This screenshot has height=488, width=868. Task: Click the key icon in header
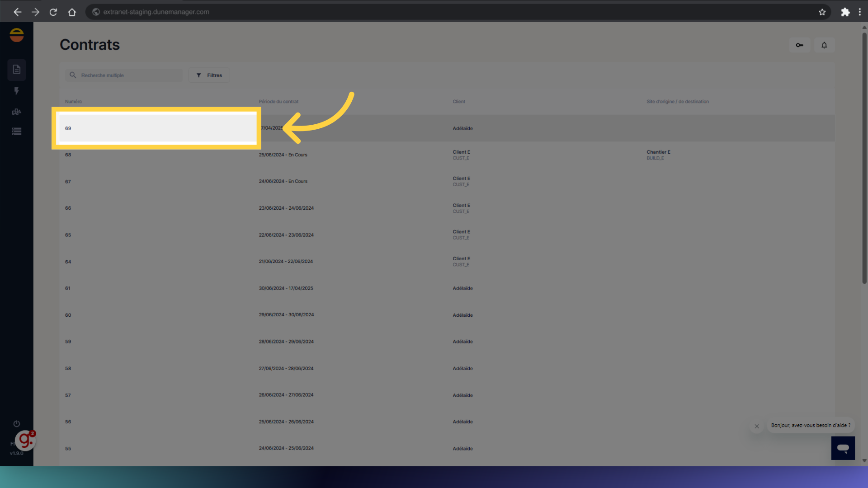click(x=799, y=45)
